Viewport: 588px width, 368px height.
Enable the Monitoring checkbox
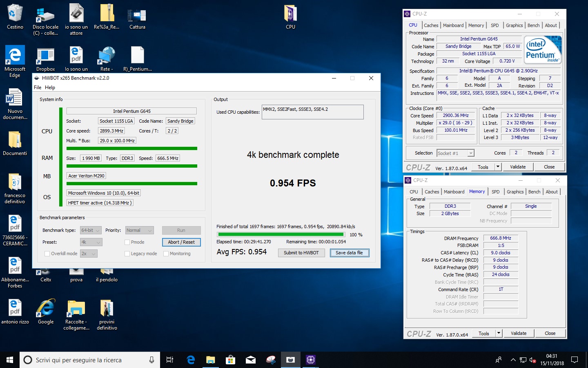(166, 254)
